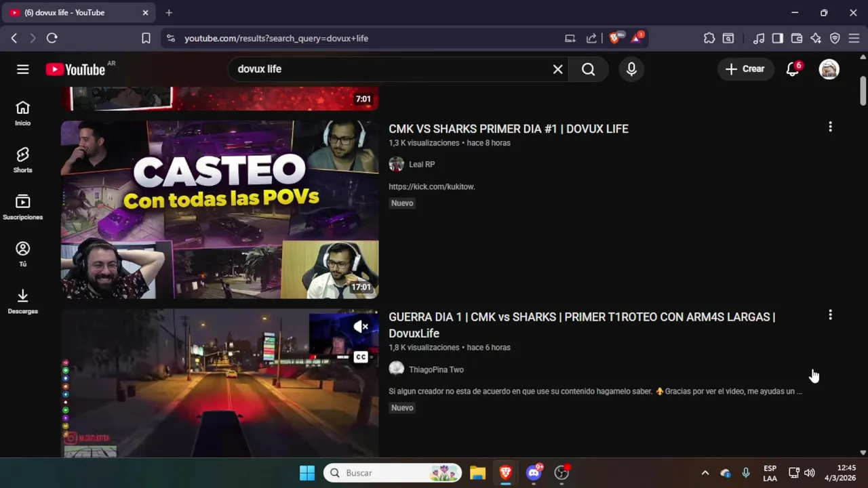Open OBS Studio from taskbar
Viewport: 868px width, 488px height.
[x=561, y=473]
